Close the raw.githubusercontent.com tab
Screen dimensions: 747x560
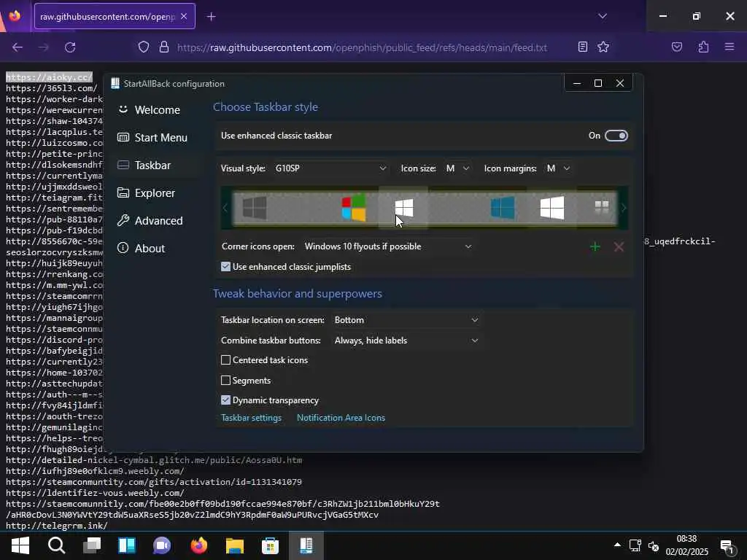[x=184, y=17]
